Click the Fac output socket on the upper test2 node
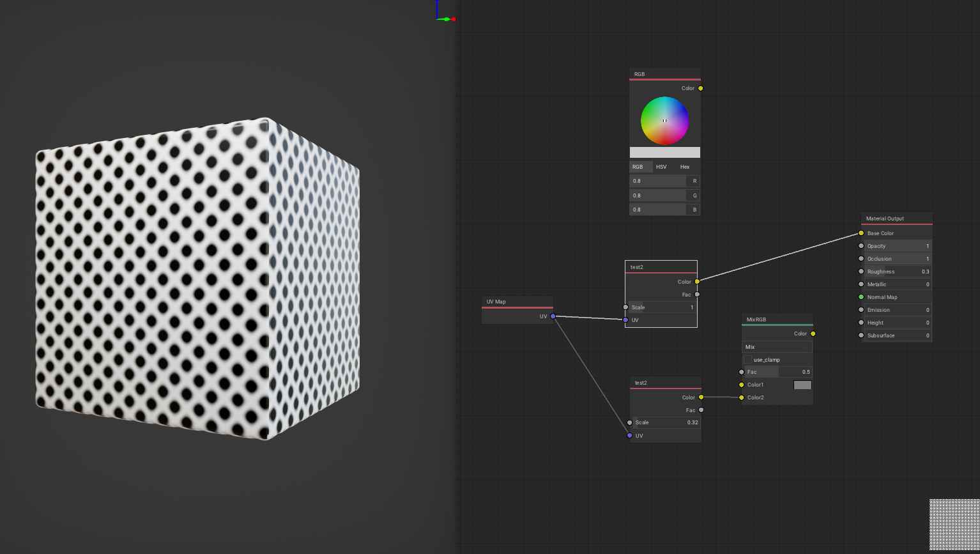This screenshot has height=554, width=980. (697, 295)
